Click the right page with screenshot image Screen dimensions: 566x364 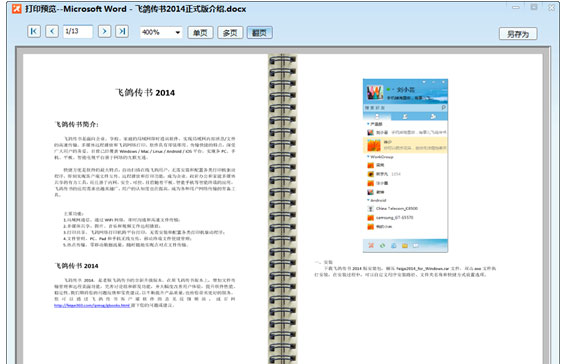point(419,209)
